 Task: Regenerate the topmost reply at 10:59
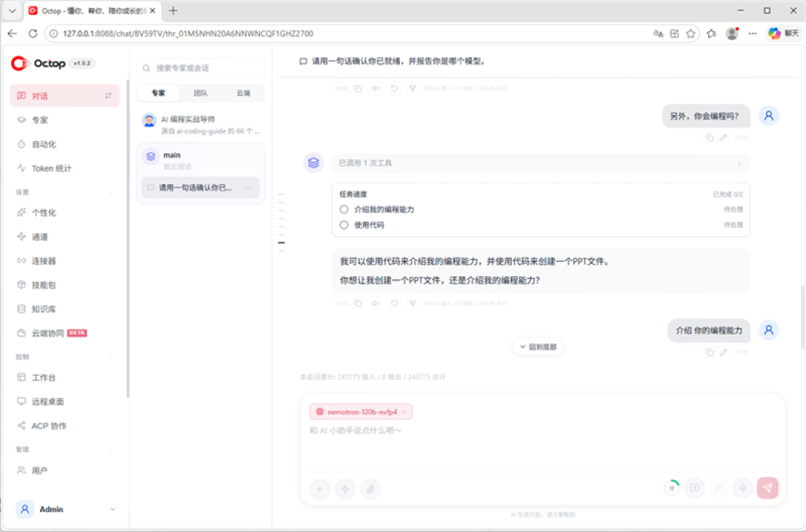tap(394, 88)
